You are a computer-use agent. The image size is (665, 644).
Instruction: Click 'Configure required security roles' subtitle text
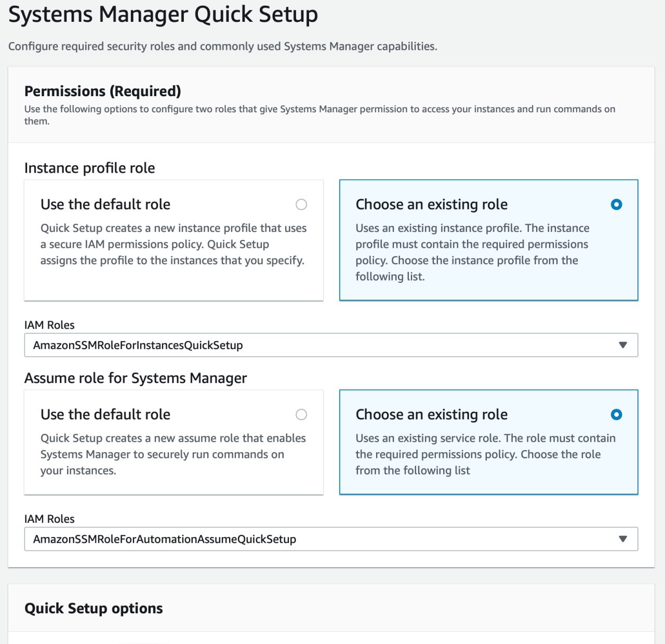pyautogui.click(x=223, y=46)
